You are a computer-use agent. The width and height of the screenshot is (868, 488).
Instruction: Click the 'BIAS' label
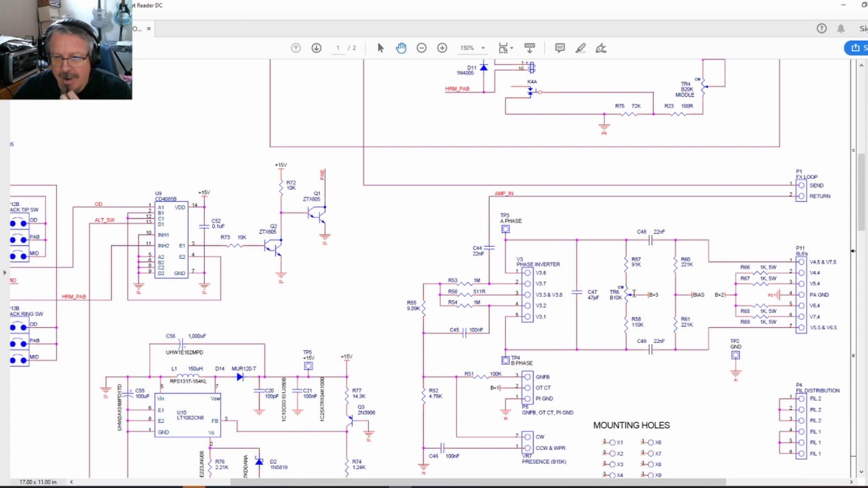pyautogui.click(x=698, y=295)
